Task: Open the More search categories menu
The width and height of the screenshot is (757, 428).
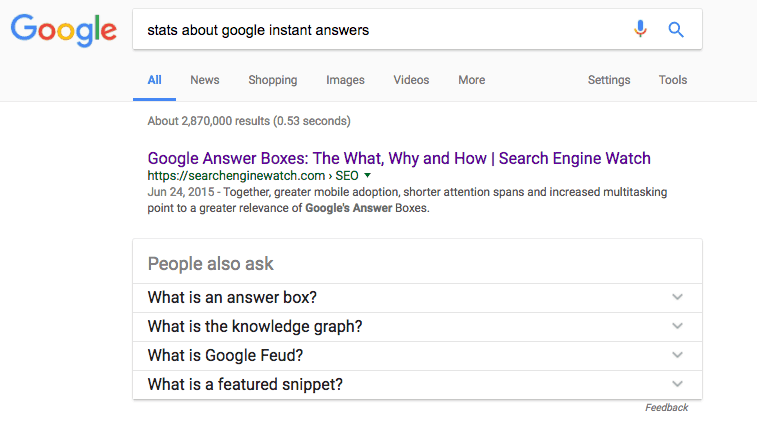Action: (x=472, y=80)
